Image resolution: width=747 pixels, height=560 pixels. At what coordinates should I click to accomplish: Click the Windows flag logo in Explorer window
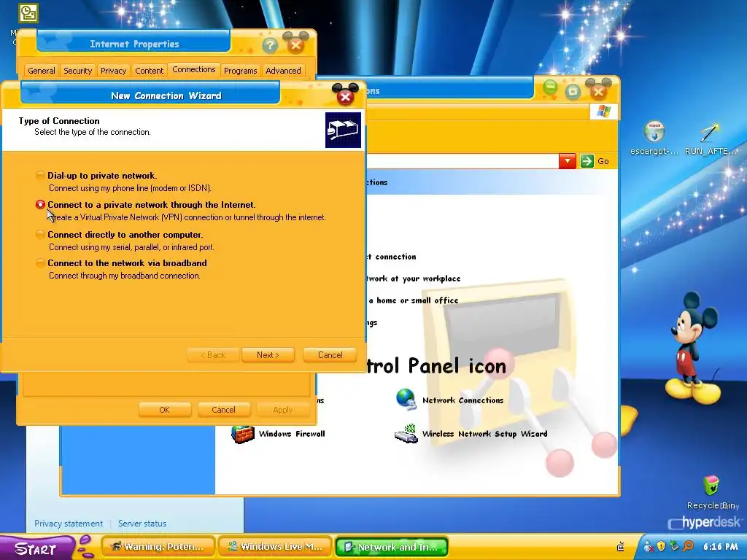(603, 112)
